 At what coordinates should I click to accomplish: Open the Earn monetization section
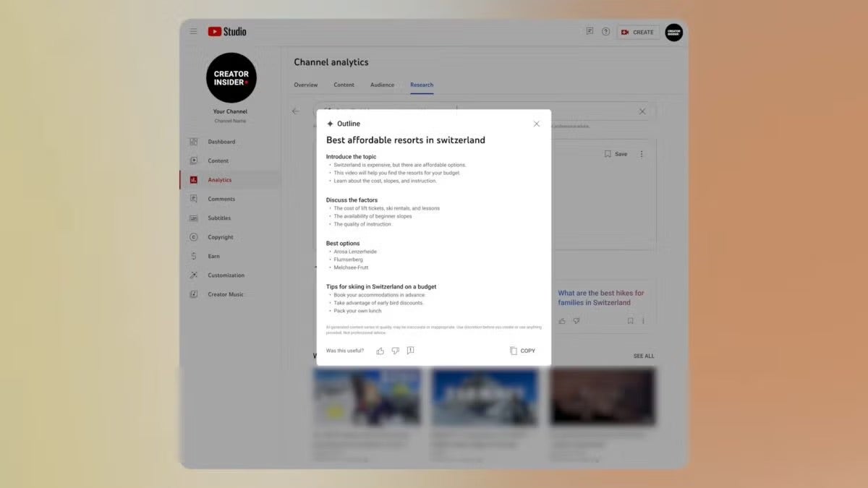pyautogui.click(x=213, y=256)
